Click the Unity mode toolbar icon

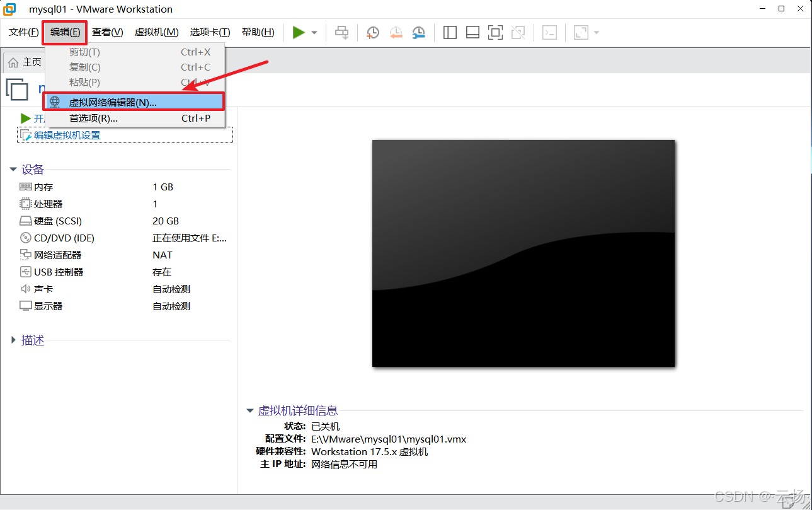(x=518, y=32)
